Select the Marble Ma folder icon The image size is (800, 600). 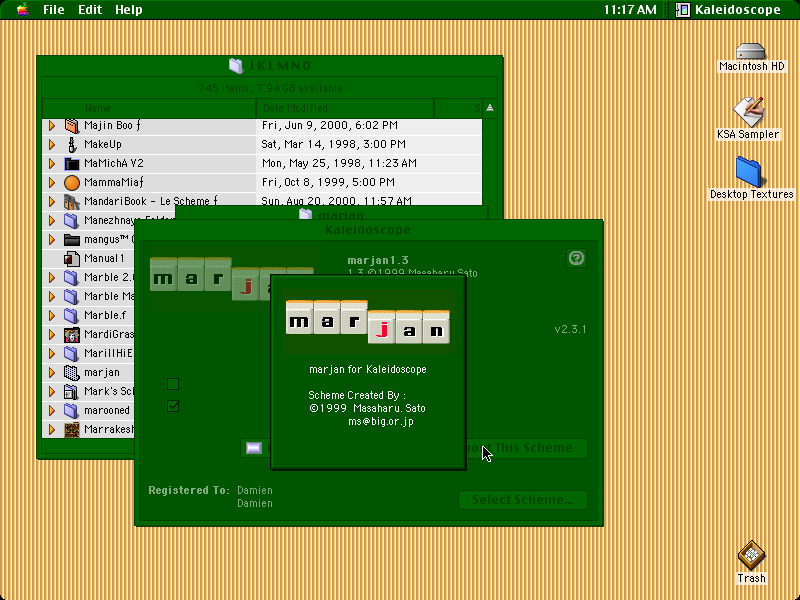[x=72, y=296]
